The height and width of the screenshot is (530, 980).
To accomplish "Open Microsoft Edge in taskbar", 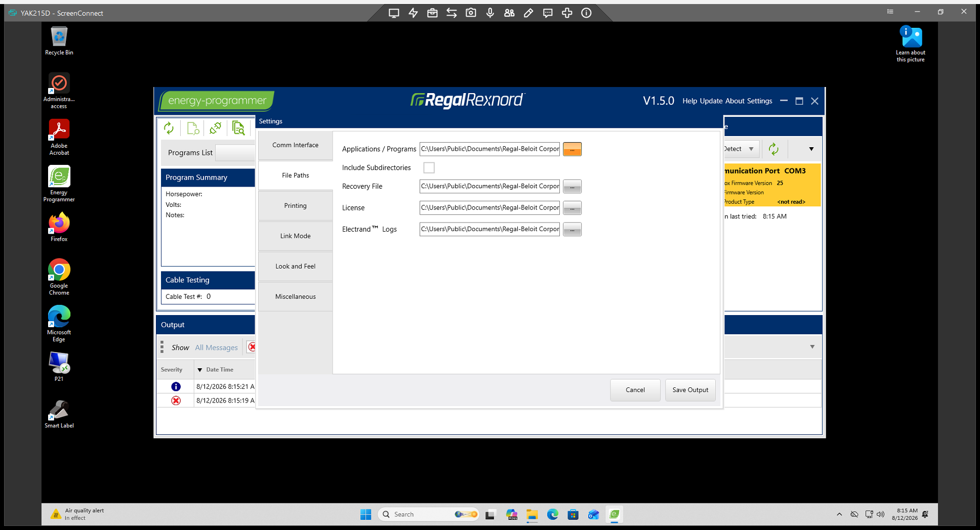I will coord(552,514).
